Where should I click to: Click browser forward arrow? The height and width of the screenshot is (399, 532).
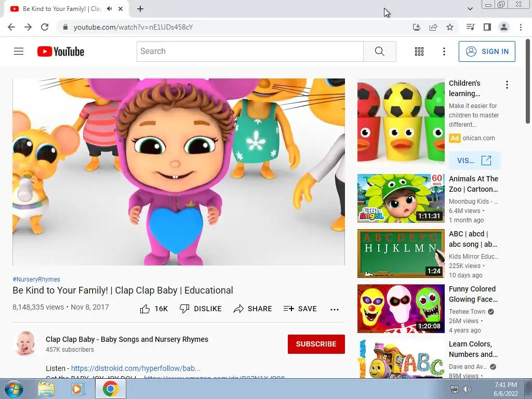(28, 27)
